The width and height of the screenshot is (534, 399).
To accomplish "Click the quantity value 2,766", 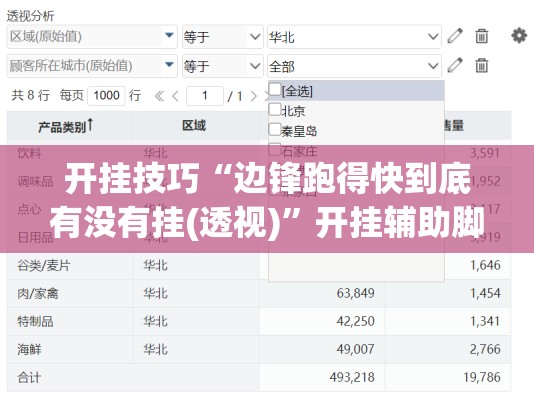I will [485, 349].
